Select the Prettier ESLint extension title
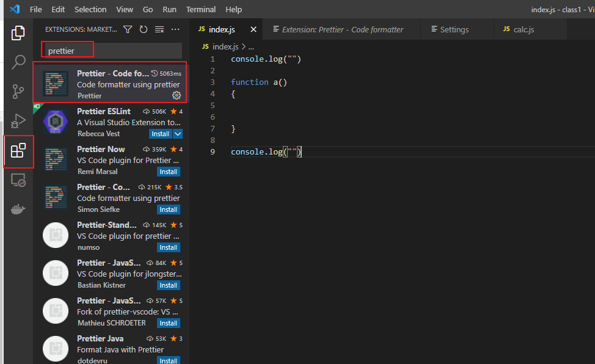Screen dimensions: 595x364 104,111
